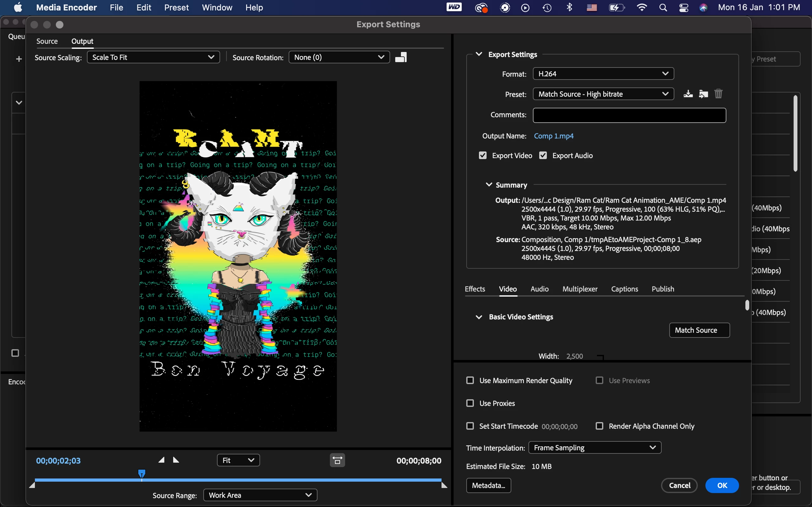Switch to the Audio tab
Image resolution: width=812 pixels, height=507 pixels.
[x=539, y=289]
